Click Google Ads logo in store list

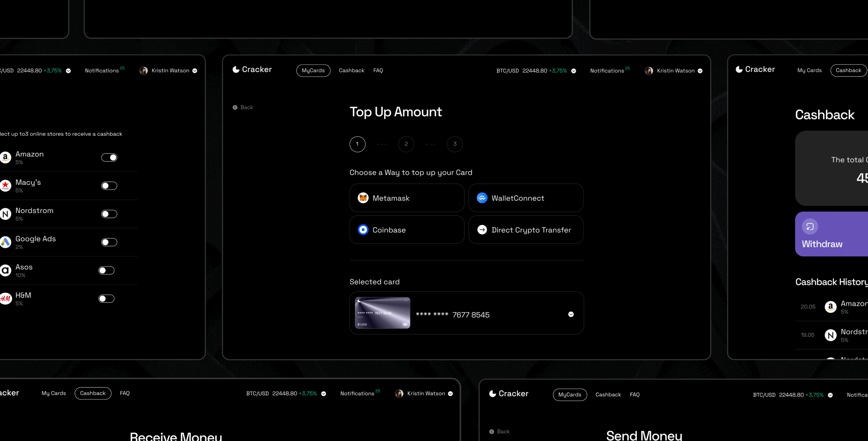click(x=5, y=242)
